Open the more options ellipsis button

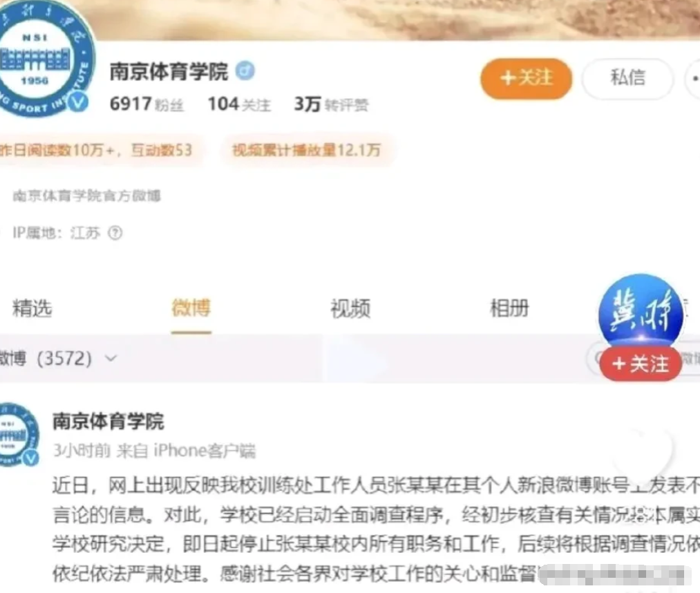click(x=693, y=78)
